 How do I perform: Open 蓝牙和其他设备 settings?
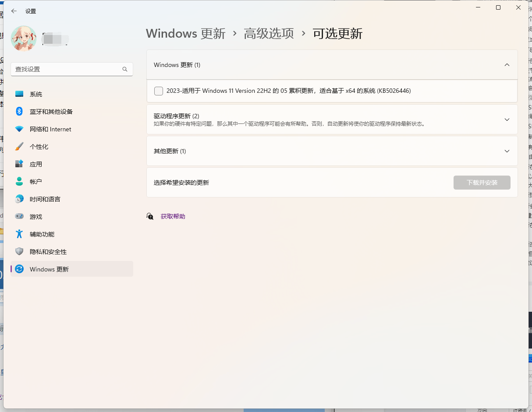[x=72, y=112]
